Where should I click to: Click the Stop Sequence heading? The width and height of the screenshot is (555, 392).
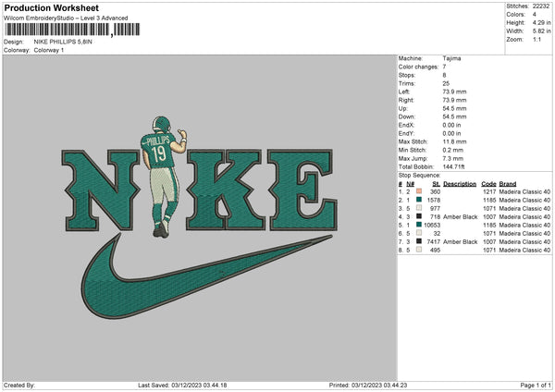pyautogui.click(x=421, y=174)
